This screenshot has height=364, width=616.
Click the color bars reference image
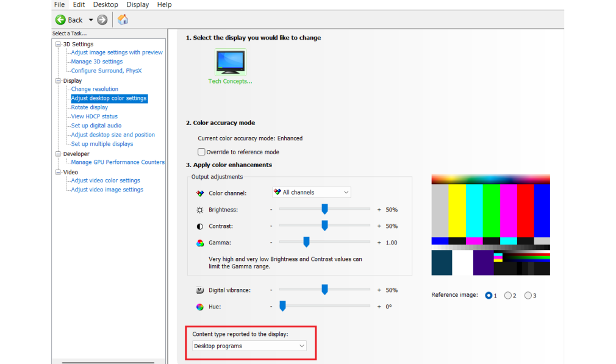coord(491,224)
